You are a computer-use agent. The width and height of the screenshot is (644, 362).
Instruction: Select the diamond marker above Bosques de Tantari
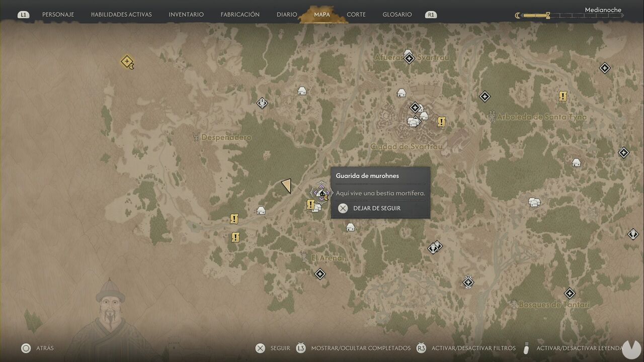[x=570, y=293]
